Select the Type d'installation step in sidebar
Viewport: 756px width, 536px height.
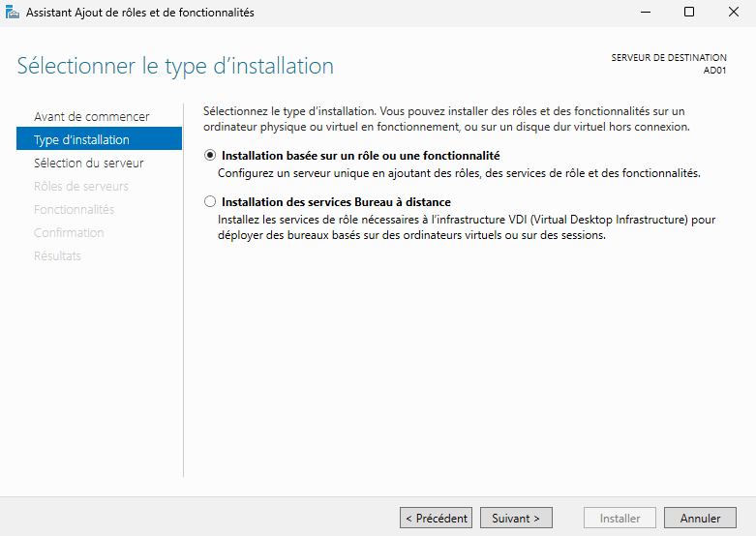81,140
